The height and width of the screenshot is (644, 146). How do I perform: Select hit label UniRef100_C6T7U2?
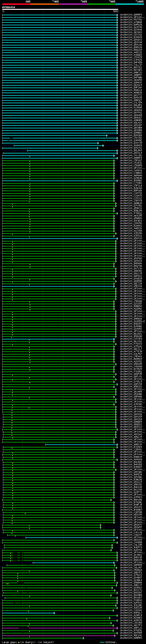point(131,35)
